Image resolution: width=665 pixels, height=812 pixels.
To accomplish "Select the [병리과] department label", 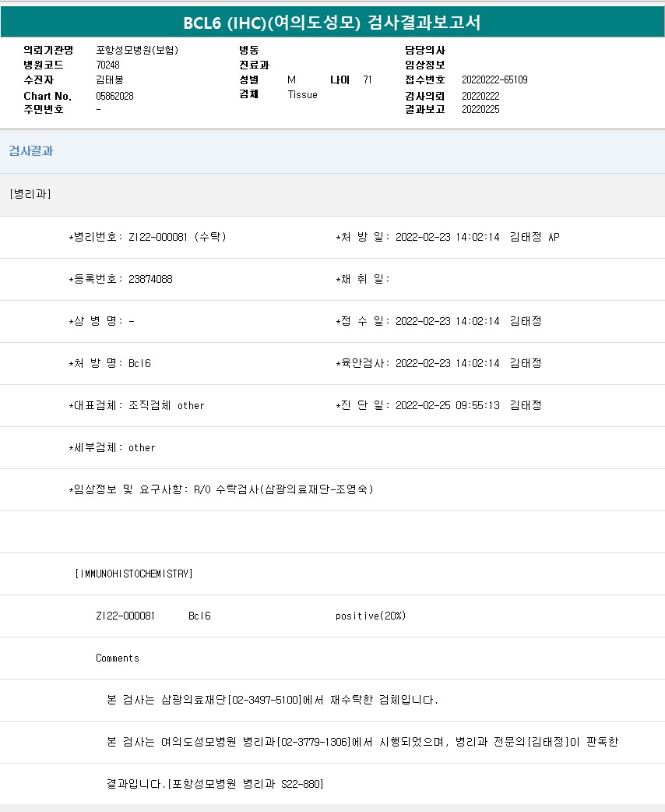I will [30, 194].
